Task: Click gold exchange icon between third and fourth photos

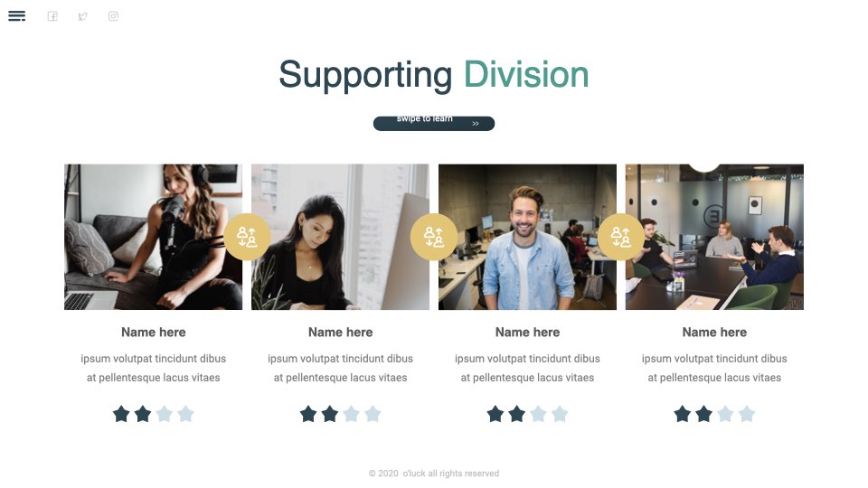Action: click(x=620, y=237)
